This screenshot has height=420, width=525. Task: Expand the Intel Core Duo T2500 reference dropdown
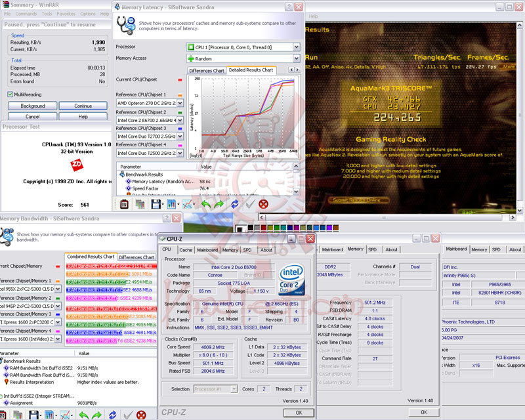pos(180,153)
